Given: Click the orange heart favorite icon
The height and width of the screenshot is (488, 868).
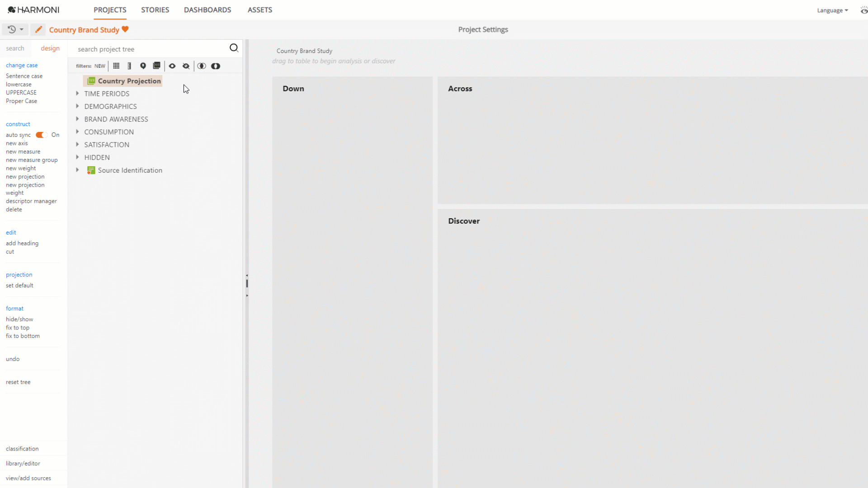Looking at the screenshot, I should coord(125,29).
